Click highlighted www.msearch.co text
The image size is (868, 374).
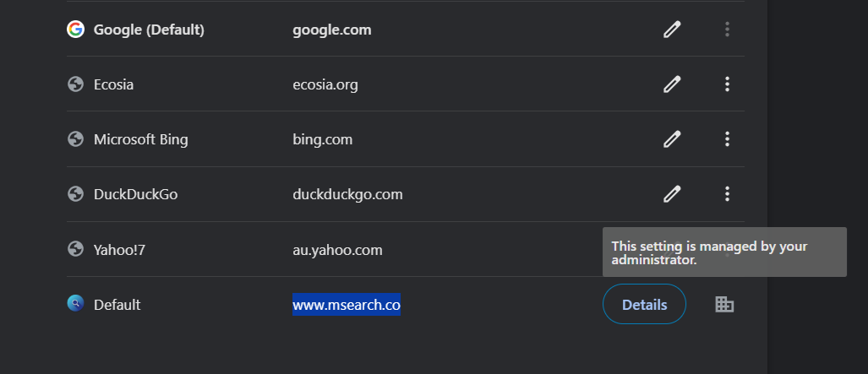point(347,305)
